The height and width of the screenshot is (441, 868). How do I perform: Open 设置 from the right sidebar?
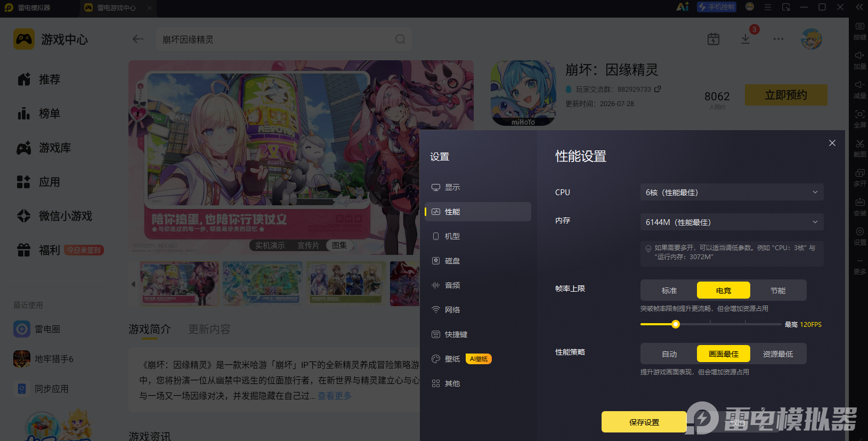859,236
